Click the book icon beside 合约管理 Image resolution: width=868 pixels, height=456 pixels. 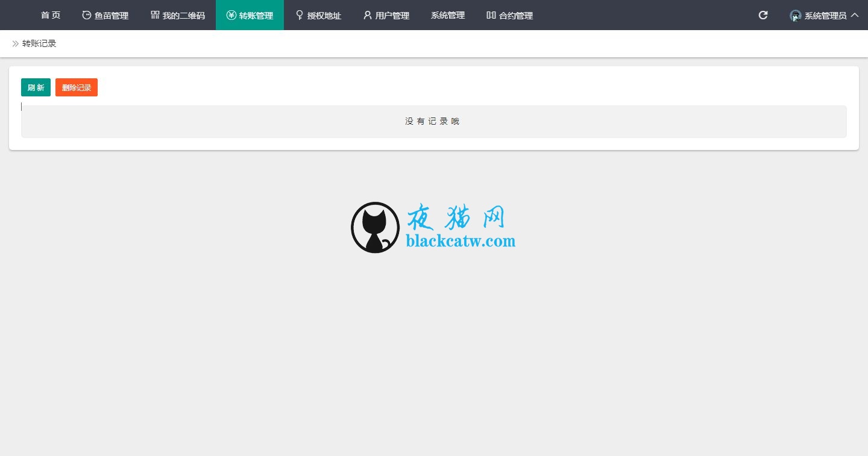coord(491,15)
